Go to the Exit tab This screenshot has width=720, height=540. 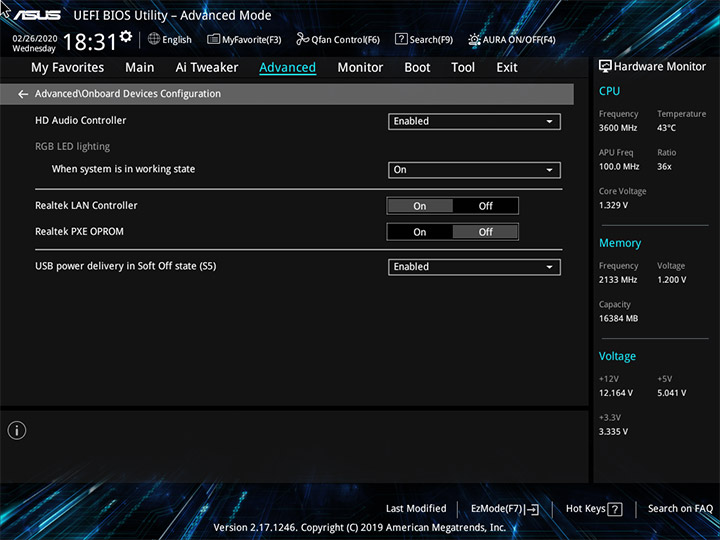tap(506, 68)
